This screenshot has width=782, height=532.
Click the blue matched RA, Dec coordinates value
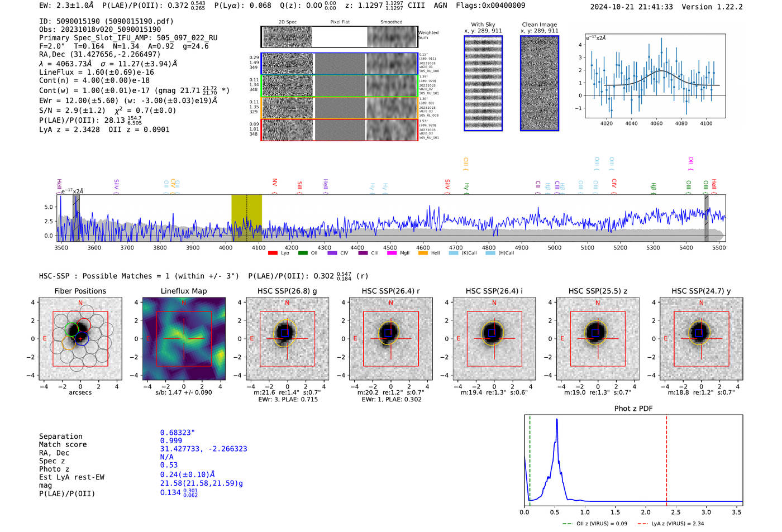203,449
